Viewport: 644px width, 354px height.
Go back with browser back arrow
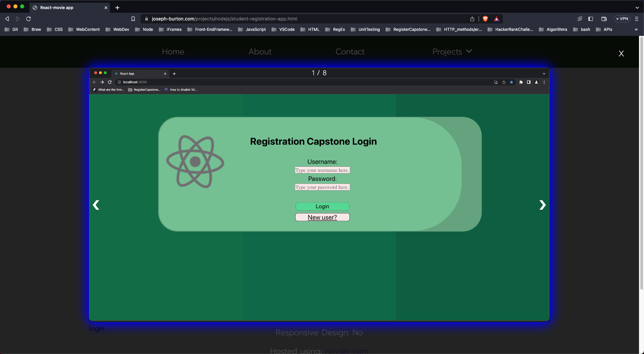(x=7, y=19)
